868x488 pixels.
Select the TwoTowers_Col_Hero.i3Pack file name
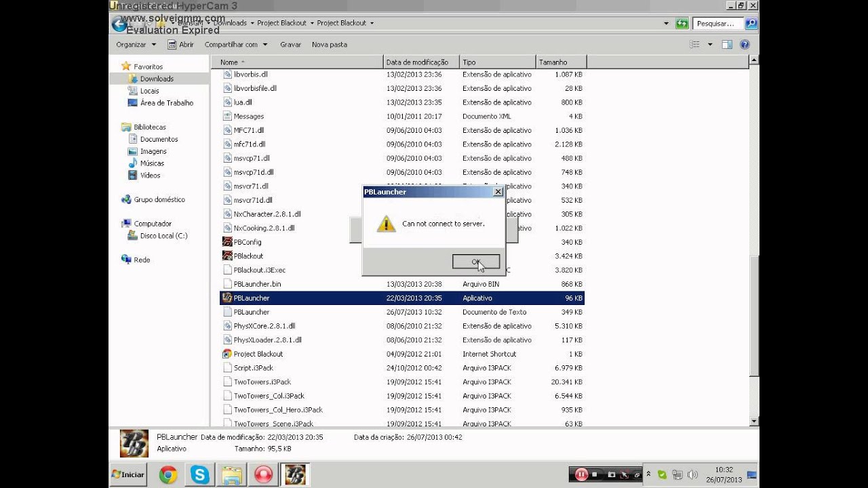278,410
